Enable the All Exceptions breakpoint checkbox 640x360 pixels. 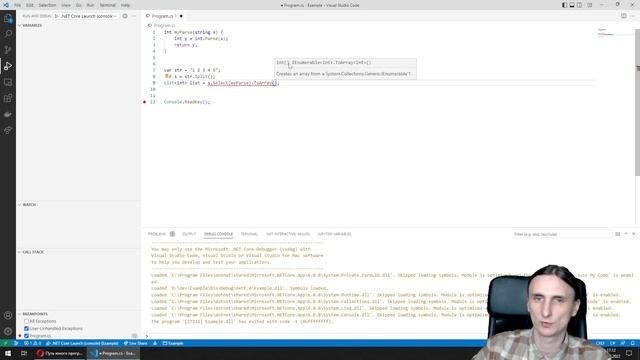click(27, 321)
